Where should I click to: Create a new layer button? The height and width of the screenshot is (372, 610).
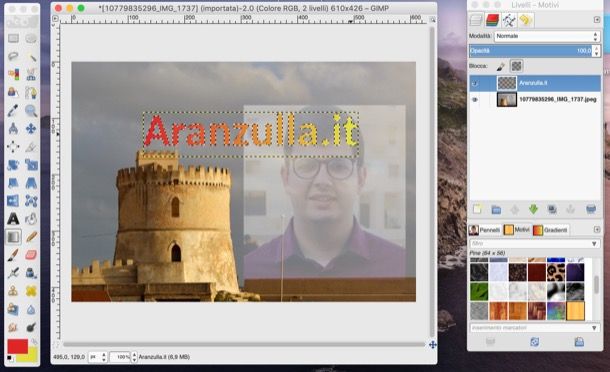[x=477, y=209]
